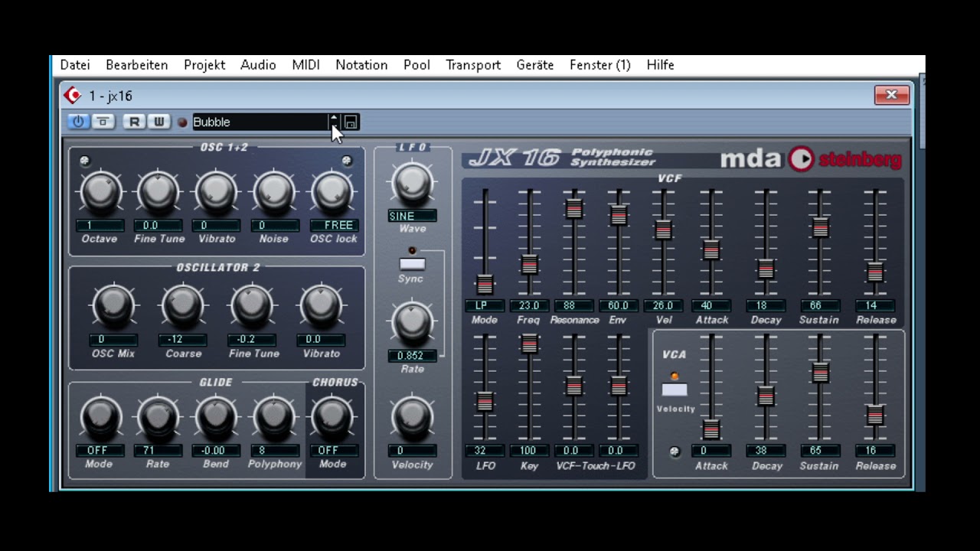Click the FREE OSC lock display

(334, 225)
